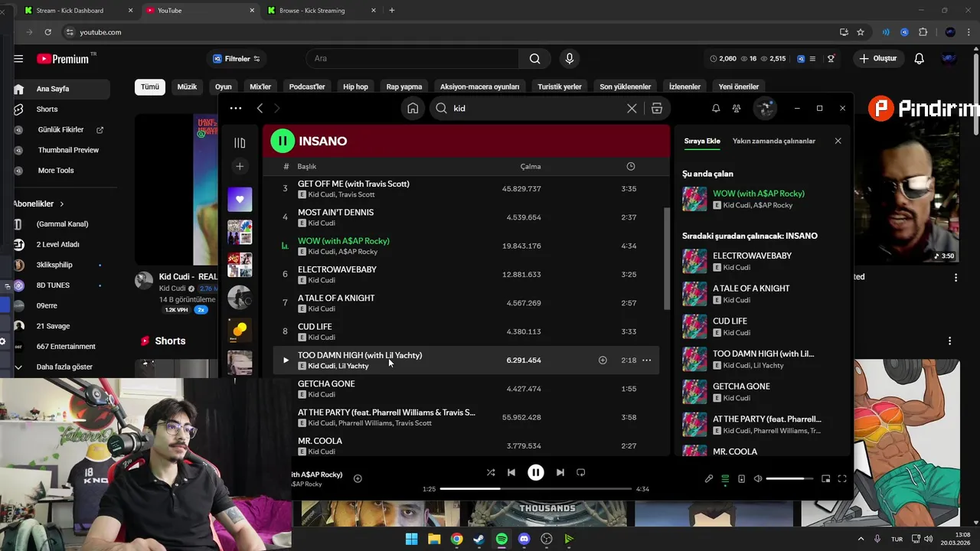
Task: Create a playlist with sidebar plus button
Action: (x=240, y=166)
